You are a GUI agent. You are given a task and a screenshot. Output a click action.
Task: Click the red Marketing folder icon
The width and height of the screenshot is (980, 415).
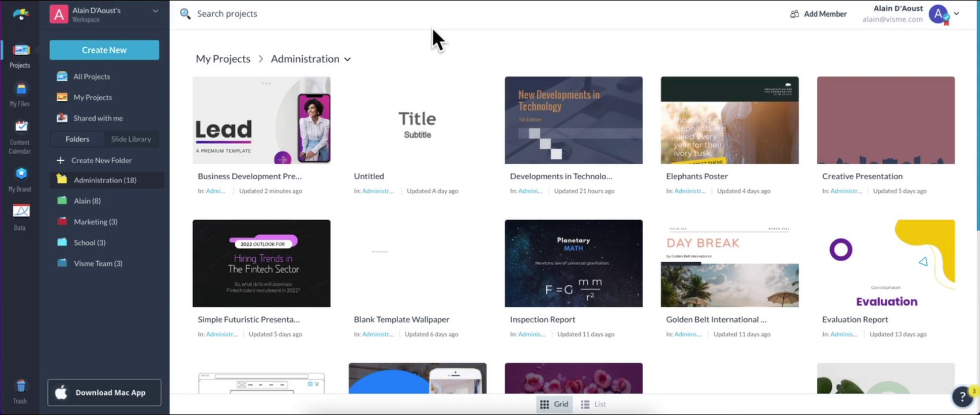tap(62, 221)
